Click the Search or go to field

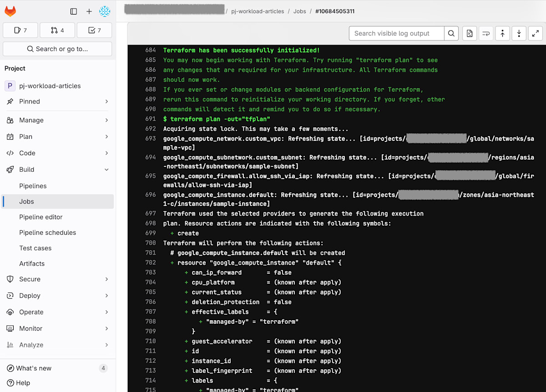(57, 49)
